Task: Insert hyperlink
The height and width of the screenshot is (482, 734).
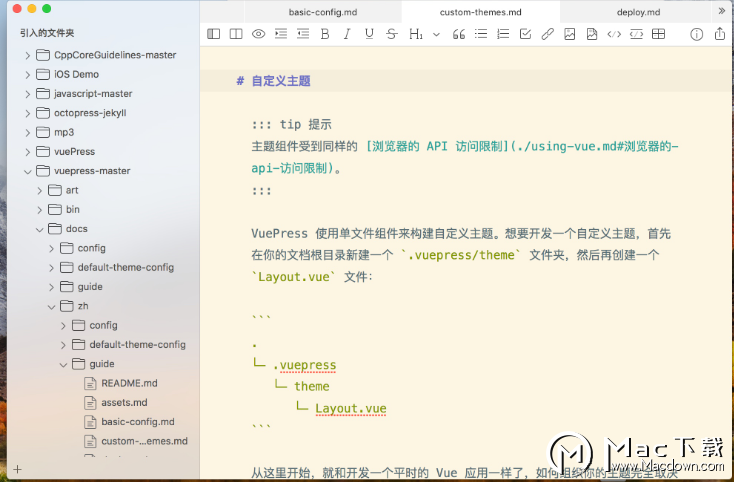Action: click(547, 34)
